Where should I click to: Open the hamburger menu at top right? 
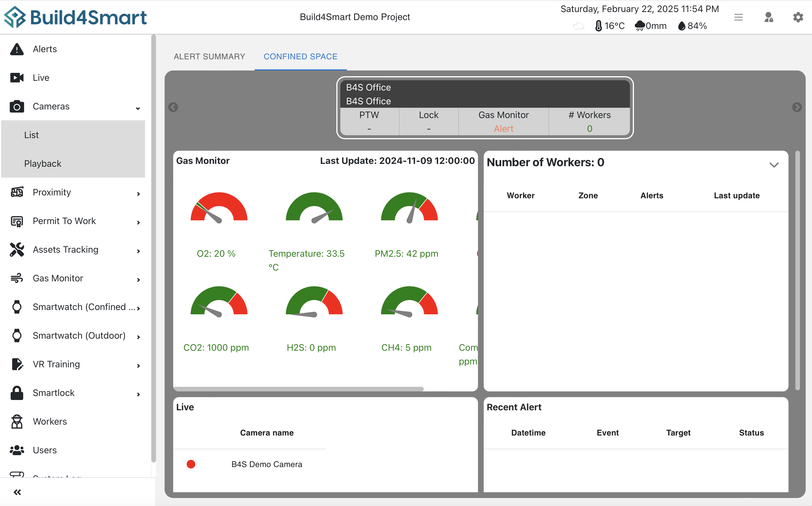[x=739, y=17]
